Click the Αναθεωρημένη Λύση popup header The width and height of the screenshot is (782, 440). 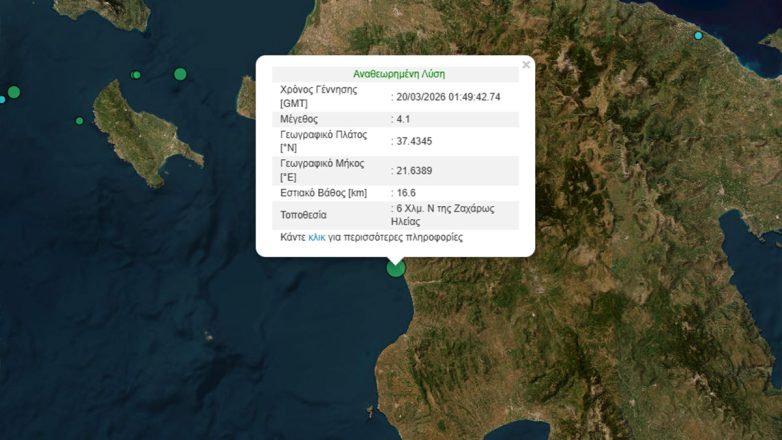399,74
